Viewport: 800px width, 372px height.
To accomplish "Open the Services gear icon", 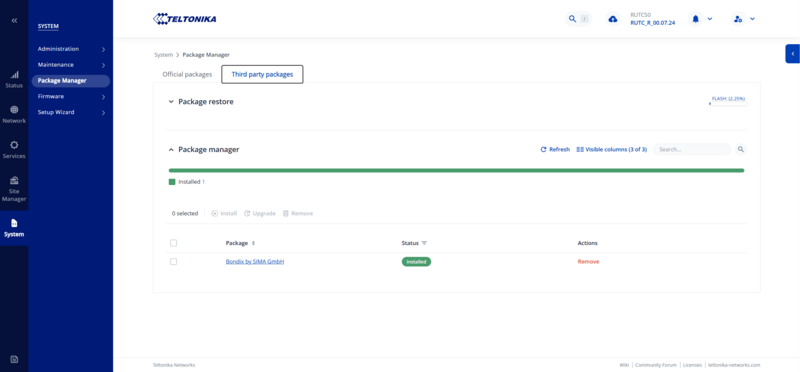I will pyautogui.click(x=14, y=145).
